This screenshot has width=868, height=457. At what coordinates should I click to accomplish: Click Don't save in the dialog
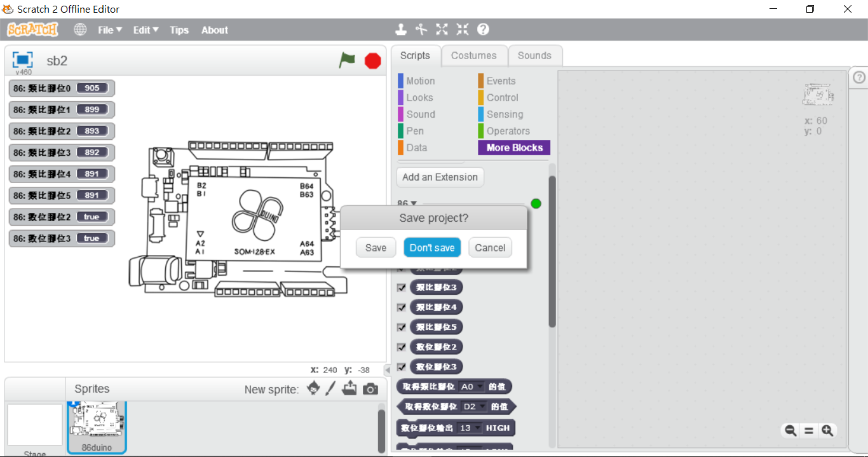pyautogui.click(x=432, y=247)
